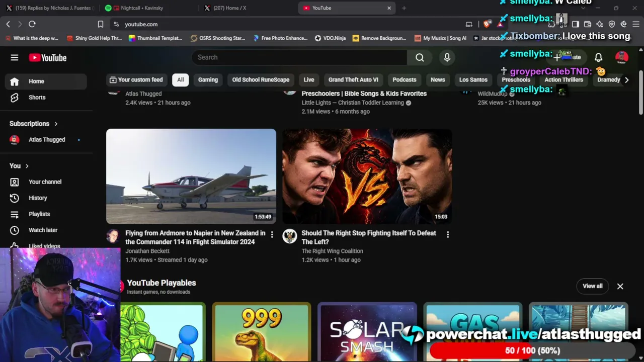Open Flying from Ardmore to Napier video title
This screenshot has width=644, height=362.
tap(195, 237)
